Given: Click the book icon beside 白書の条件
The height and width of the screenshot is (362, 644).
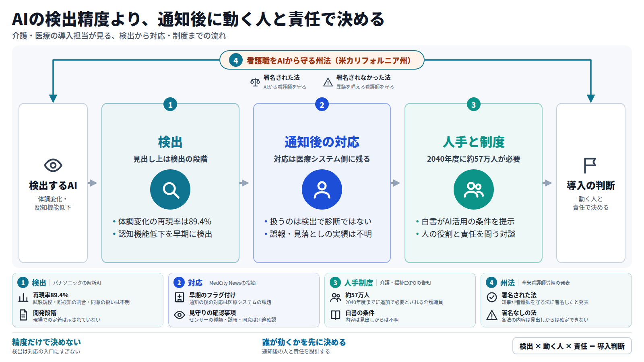Looking at the screenshot, I should coord(336,315).
